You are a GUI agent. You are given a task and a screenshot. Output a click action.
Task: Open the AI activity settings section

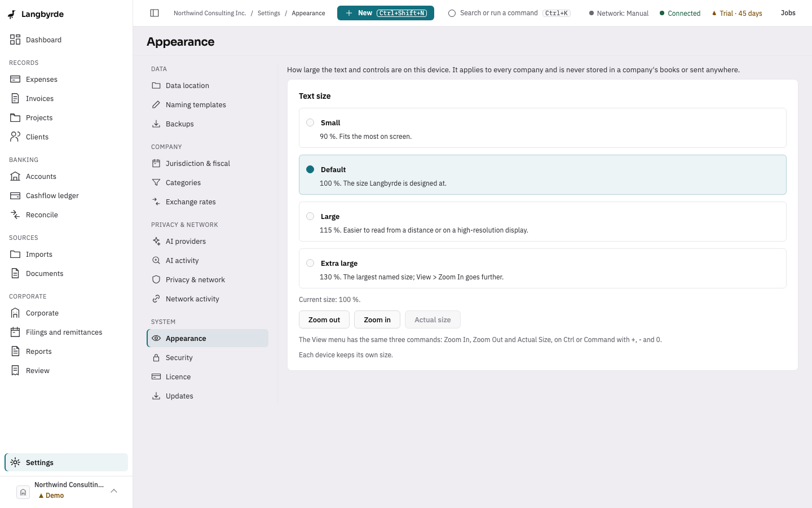point(208,260)
